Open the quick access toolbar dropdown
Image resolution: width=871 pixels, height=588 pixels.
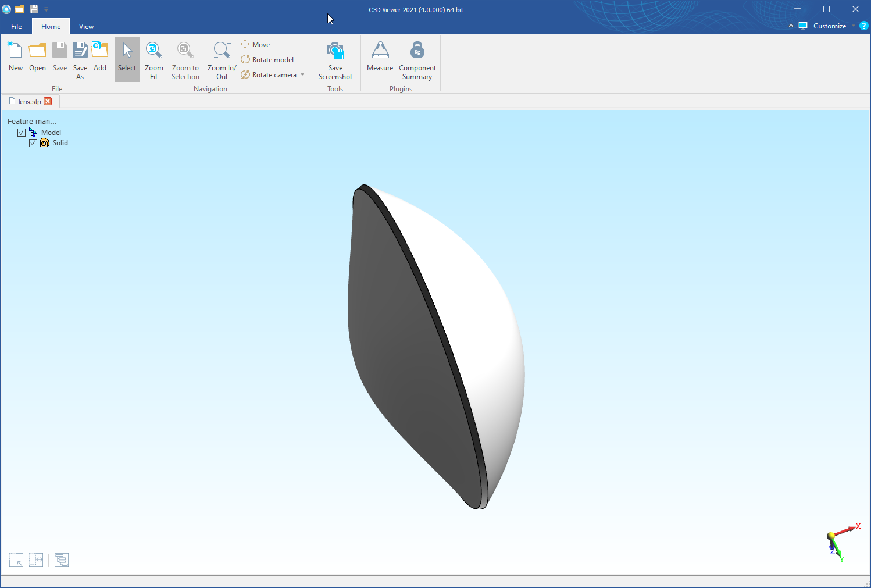click(x=47, y=9)
